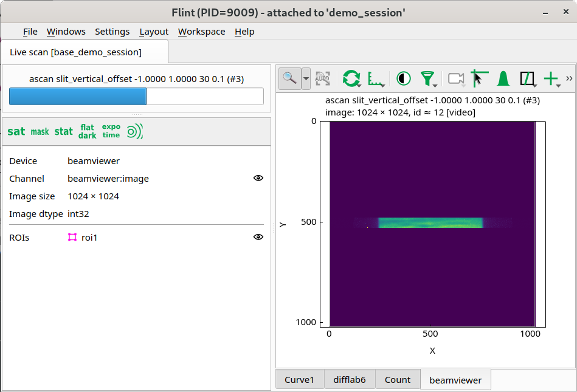Image resolution: width=577 pixels, height=392 pixels.
Task: Open the Curve1 tab
Action: (x=299, y=379)
